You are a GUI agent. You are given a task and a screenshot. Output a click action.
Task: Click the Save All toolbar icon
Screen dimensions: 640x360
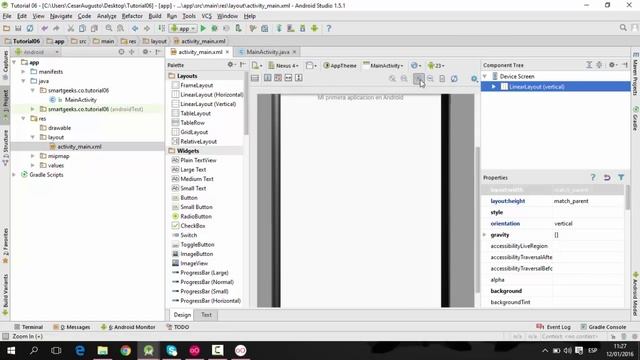pos(18,28)
